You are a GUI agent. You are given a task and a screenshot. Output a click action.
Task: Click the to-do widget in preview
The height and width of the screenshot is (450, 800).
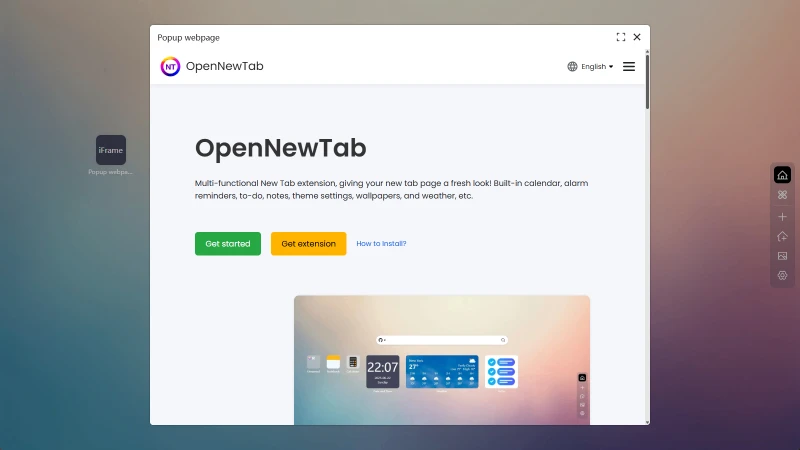click(501, 371)
